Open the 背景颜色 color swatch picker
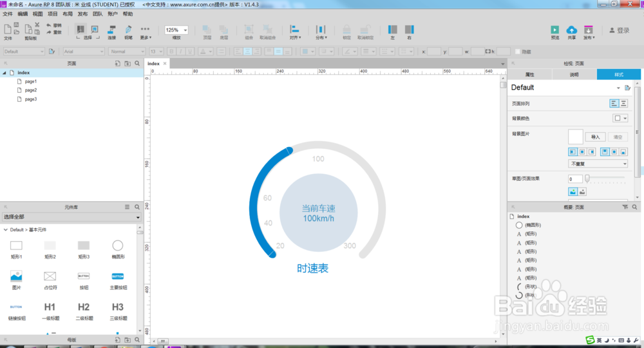 (620, 119)
